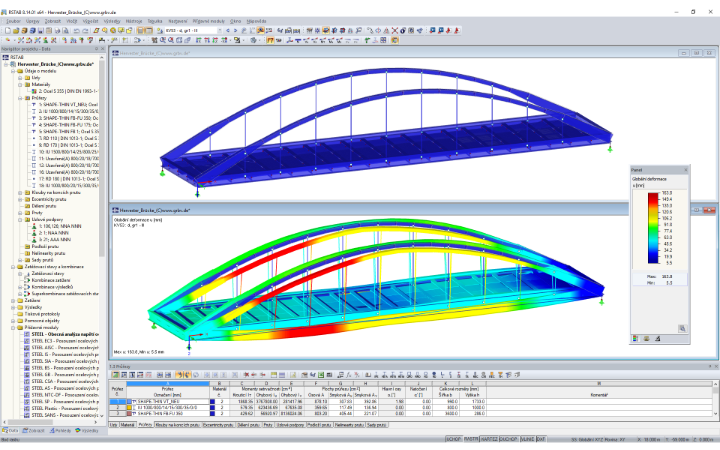
Task: Click the yellow color swatch of cross-section row 2
Action: 129,407
